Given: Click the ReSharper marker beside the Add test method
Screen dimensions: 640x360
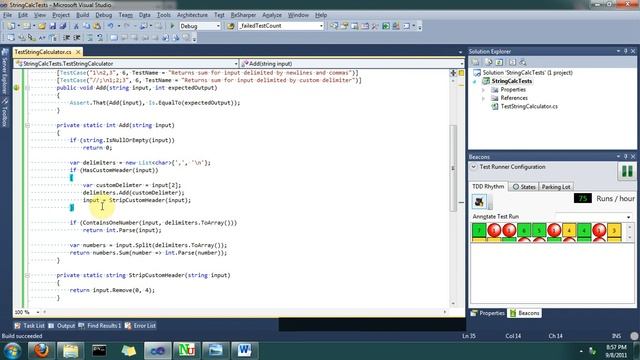Looking at the screenshot, I should click(16, 88).
